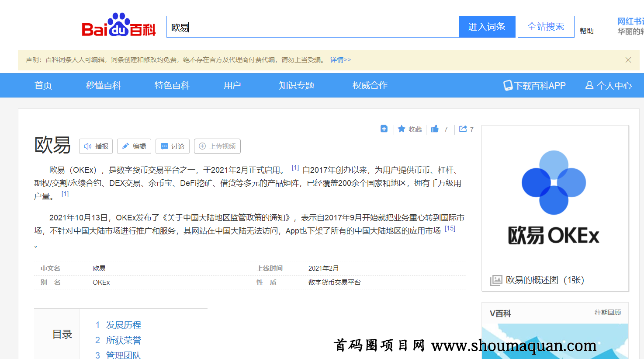Open reference [15] citation

tap(450, 228)
